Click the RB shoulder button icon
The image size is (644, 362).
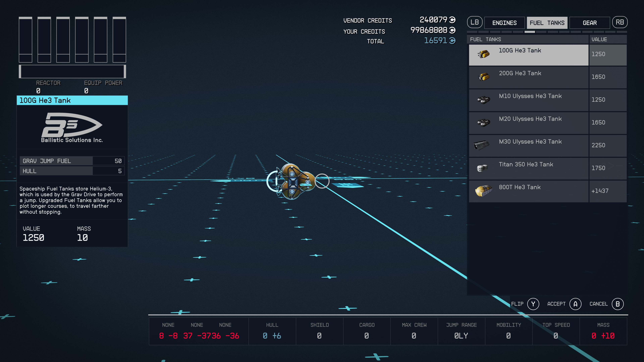pyautogui.click(x=620, y=22)
